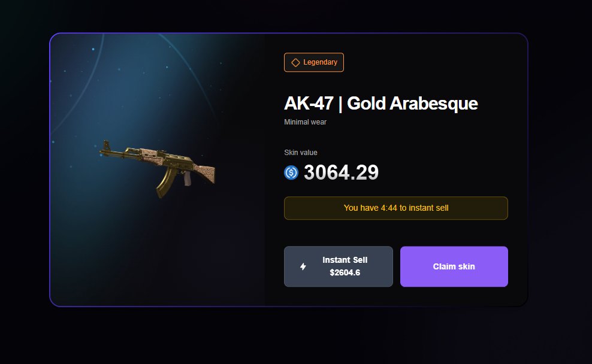Click the rifle's patterned wooden stock

204,174
